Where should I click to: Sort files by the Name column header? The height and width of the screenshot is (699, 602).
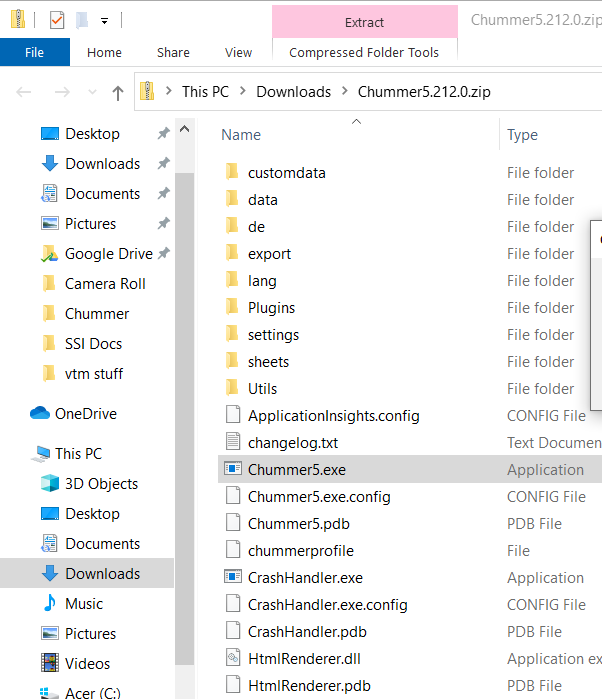(x=241, y=135)
